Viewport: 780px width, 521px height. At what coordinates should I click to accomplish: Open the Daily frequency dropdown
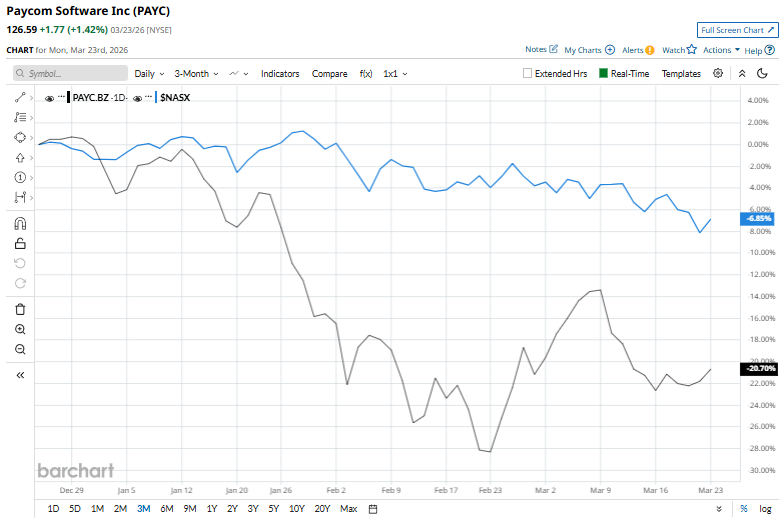click(x=149, y=74)
